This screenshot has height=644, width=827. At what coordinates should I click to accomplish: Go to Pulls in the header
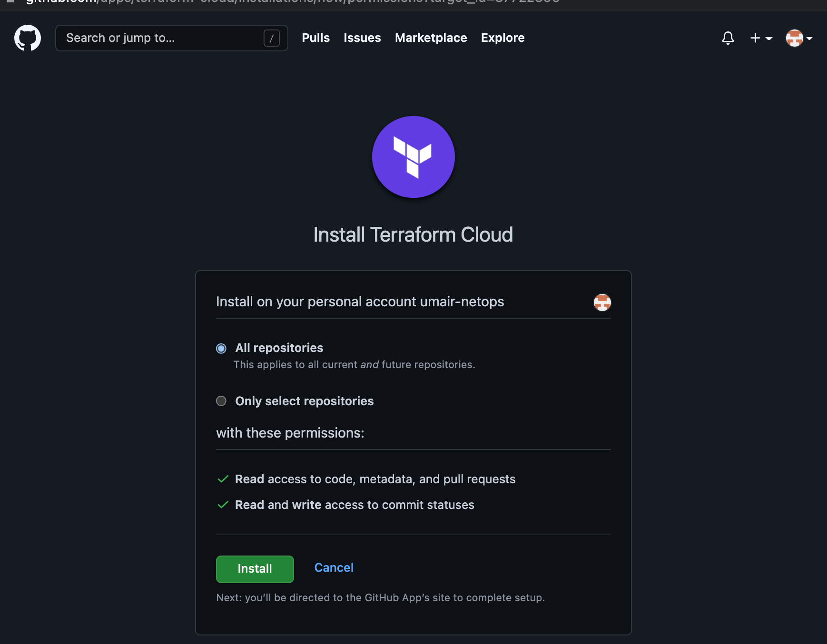pyautogui.click(x=316, y=38)
